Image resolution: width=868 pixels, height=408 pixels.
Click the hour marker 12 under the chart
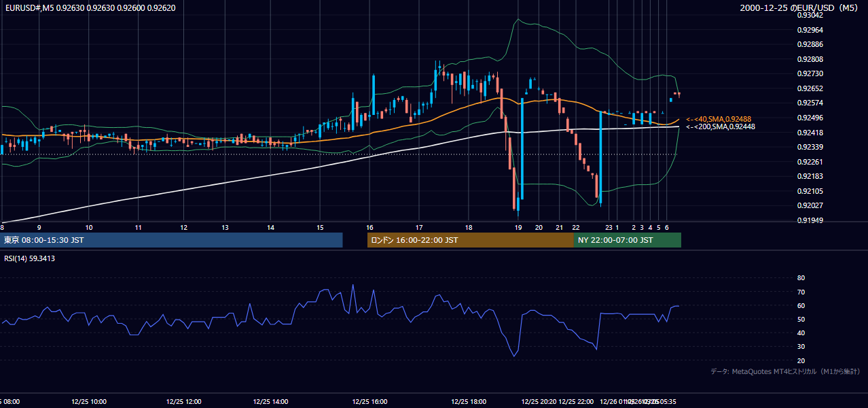pos(184,227)
